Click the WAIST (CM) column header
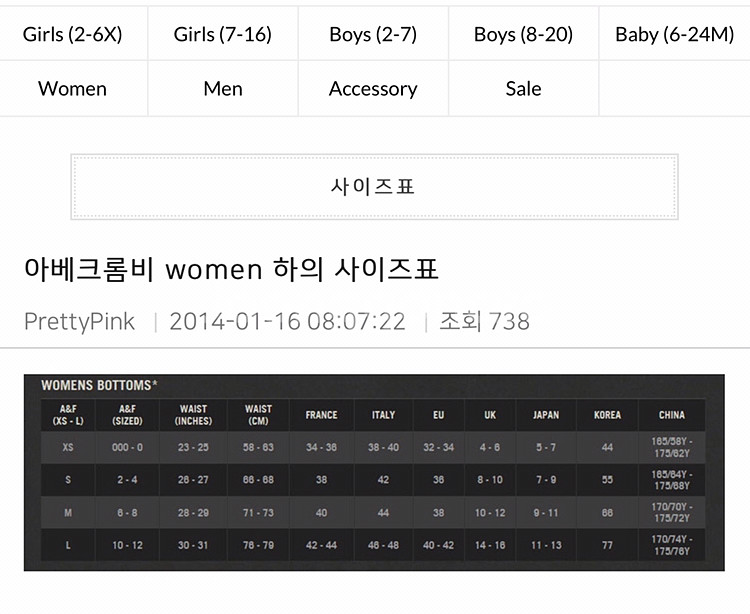The height and width of the screenshot is (614, 750). coord(258,415)
